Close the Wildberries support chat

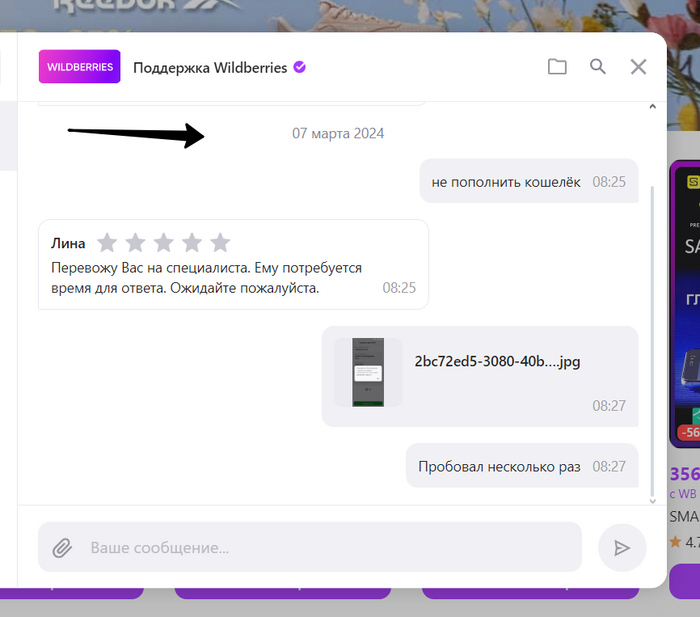[638, 67]
